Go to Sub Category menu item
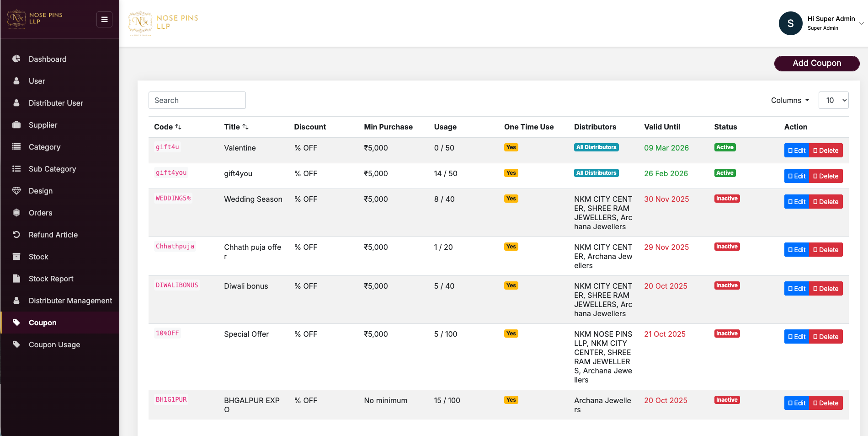Screen dimensions: 868x436 click(52, 169)
